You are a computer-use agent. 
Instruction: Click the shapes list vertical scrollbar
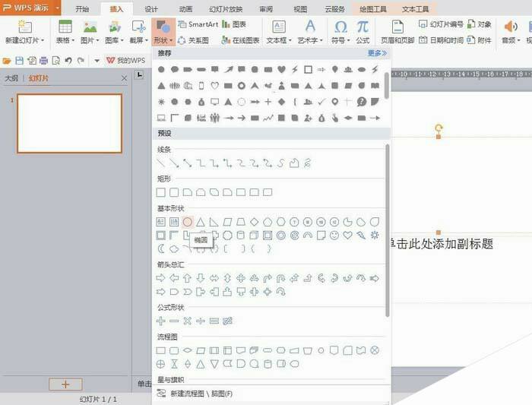click(x=387, y=228)
